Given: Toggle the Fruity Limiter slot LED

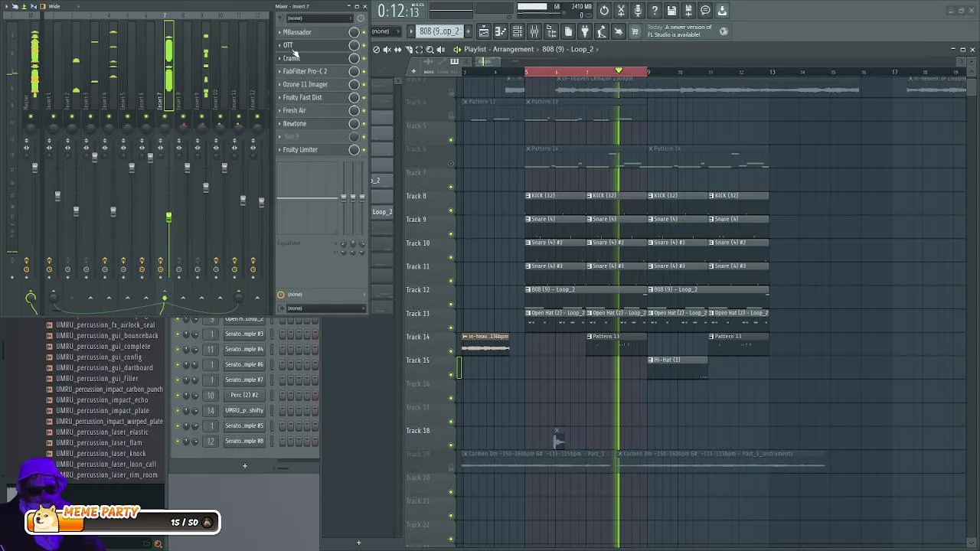Looking at the screenshot, I should pyautogui.click(x=364, y=149).
